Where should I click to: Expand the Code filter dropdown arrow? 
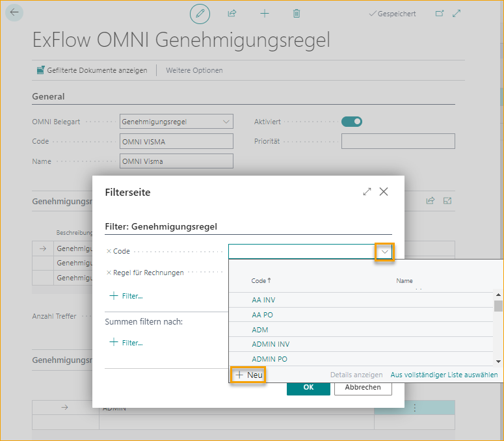point(384,252)
